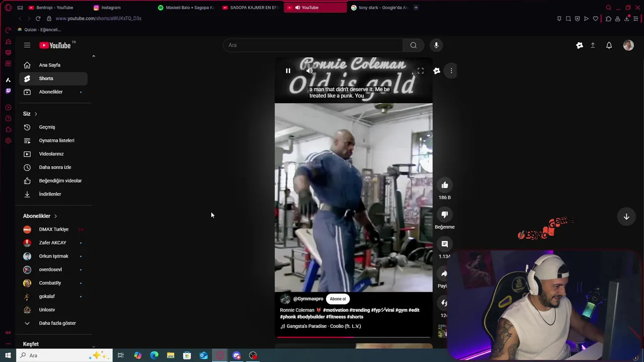Open gokalaf channel
The image size is (644, 362).
click(53, 297)
